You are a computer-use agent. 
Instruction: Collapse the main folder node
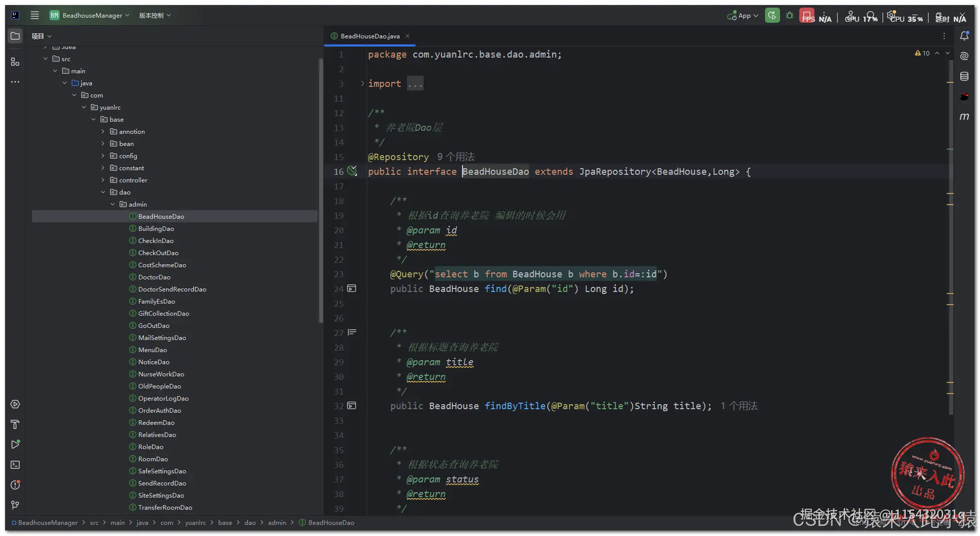coord(55,71)
